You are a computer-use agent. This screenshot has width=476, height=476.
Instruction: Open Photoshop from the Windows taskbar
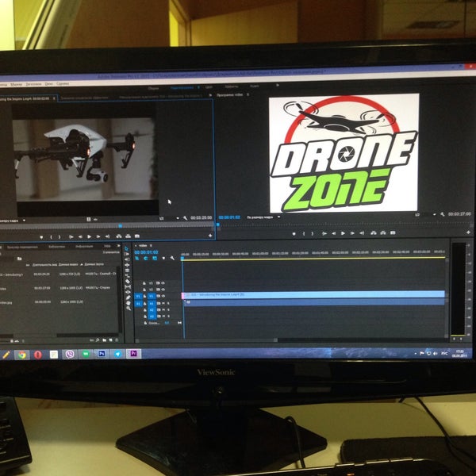click(102, 354)
